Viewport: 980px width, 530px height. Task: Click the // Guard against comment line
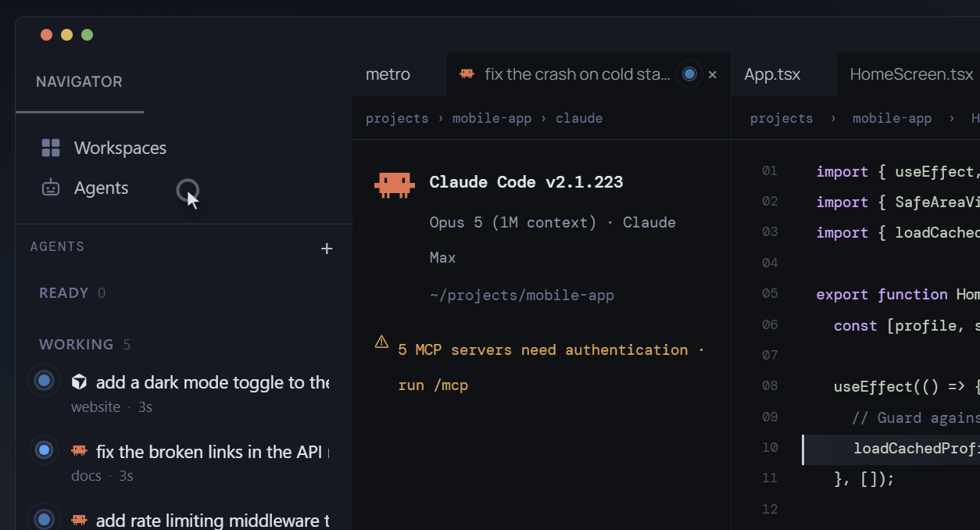[915, 417]
